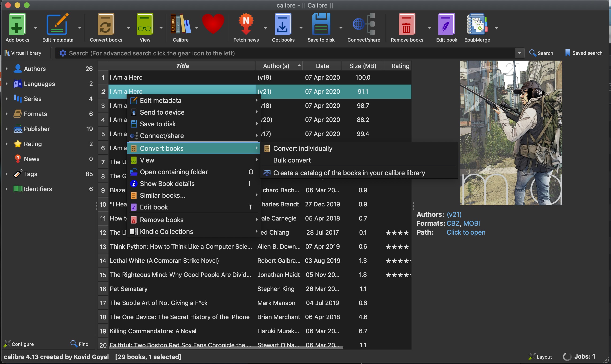Select Identifiers in the tag browser

38,189
